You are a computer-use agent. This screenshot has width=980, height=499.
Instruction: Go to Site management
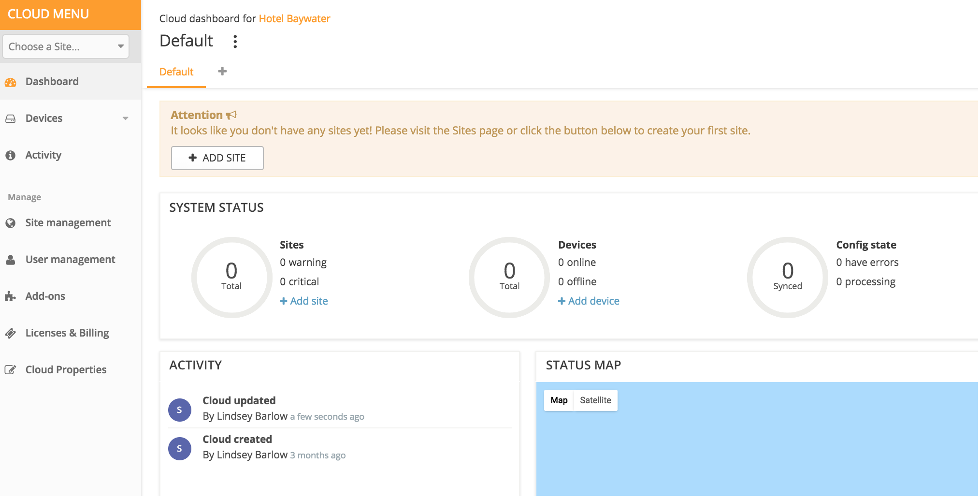click(x=71, y=223)
